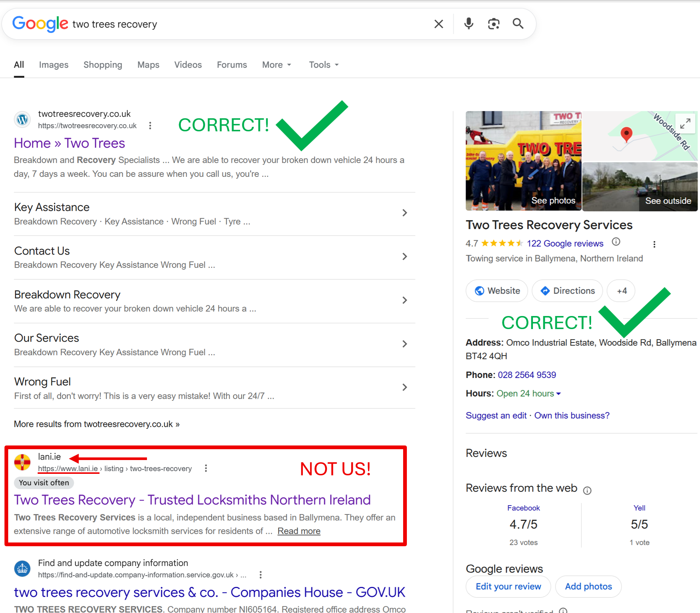Click 'Edit your review' button
The height and width of the screenshot is (613, 700).
click(508, 587)
